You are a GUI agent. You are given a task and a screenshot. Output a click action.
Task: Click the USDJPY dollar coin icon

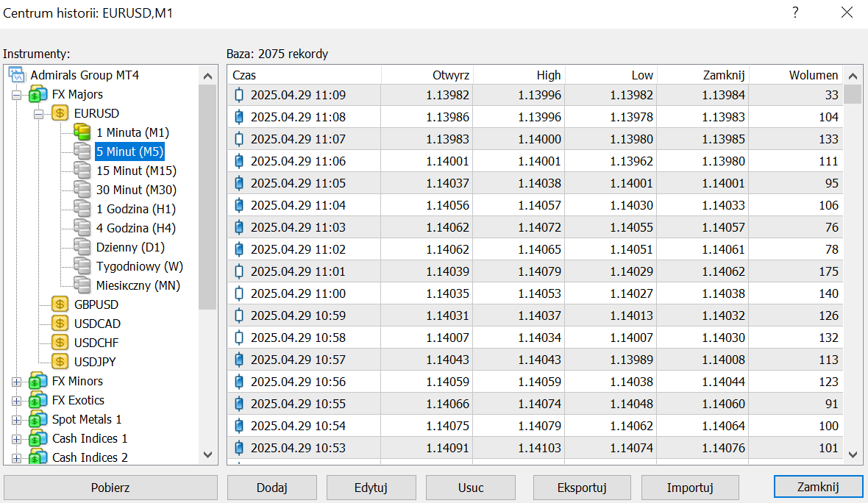(x=60, y=362)
